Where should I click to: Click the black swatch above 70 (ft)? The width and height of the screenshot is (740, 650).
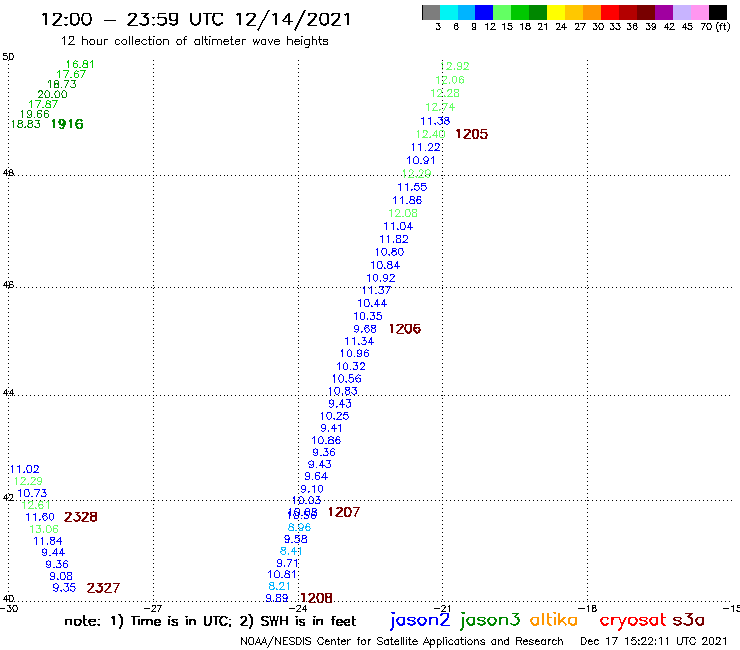pos(717,12)
